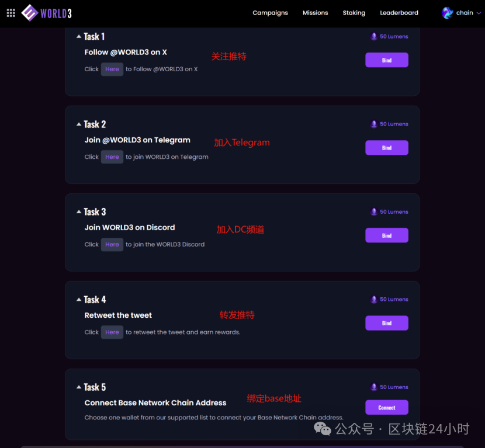Screen dimensions: 485x448
Task: Collapse the Task 4 section
Action: pyautogui.click(x=79, y=300)
